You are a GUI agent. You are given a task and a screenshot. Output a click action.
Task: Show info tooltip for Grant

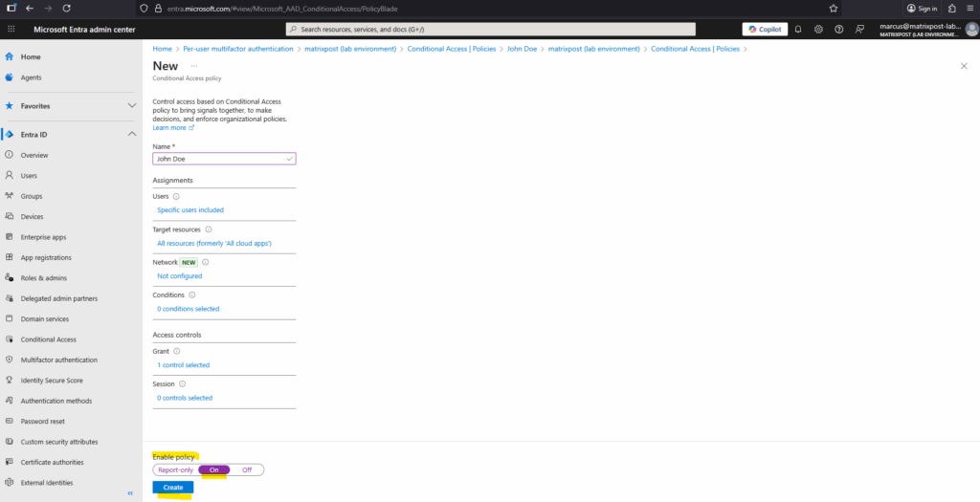pyautogui.click(x=176, y=352)
